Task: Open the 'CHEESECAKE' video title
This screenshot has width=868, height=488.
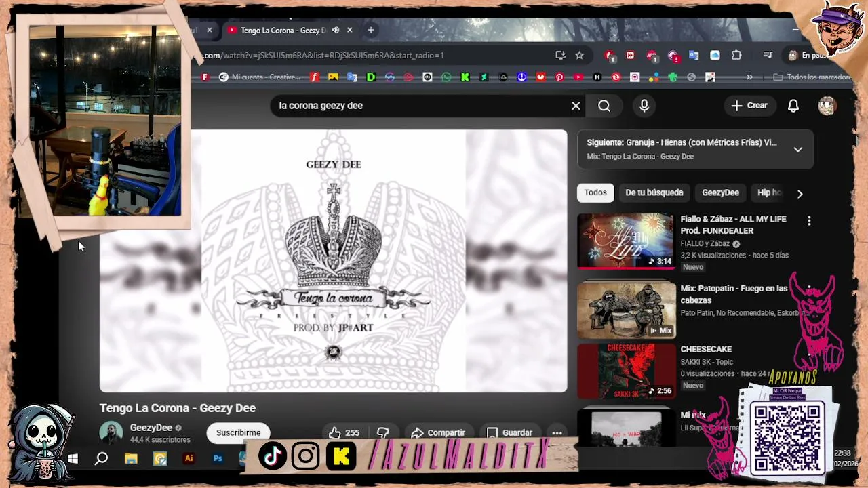Action: (706, 349)
